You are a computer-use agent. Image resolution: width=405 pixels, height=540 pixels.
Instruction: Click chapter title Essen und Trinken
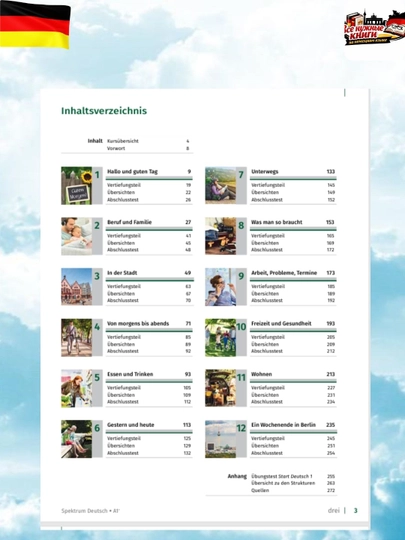(x=130, y=374)
